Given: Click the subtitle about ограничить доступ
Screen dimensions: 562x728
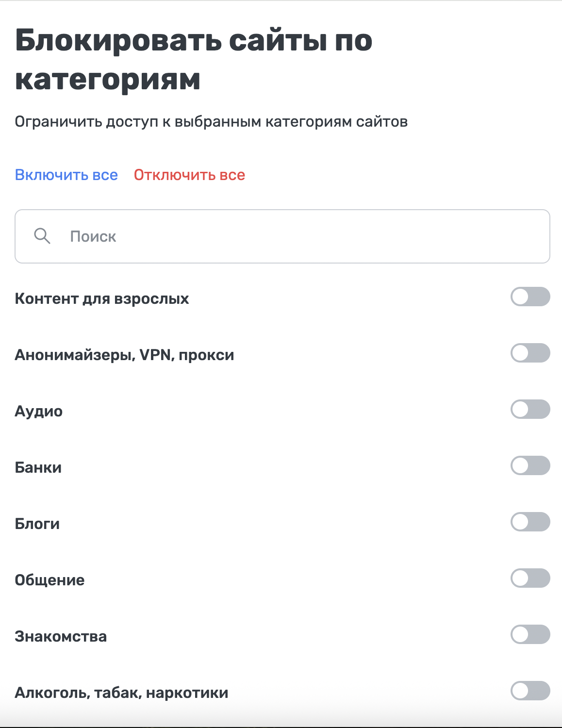Looking at the screenshot, I should pyautogui.click(x=212, y=121).
